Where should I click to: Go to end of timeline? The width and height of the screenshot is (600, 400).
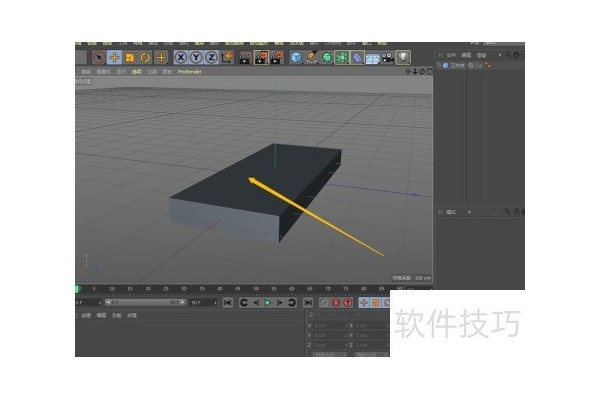(308, 303)
